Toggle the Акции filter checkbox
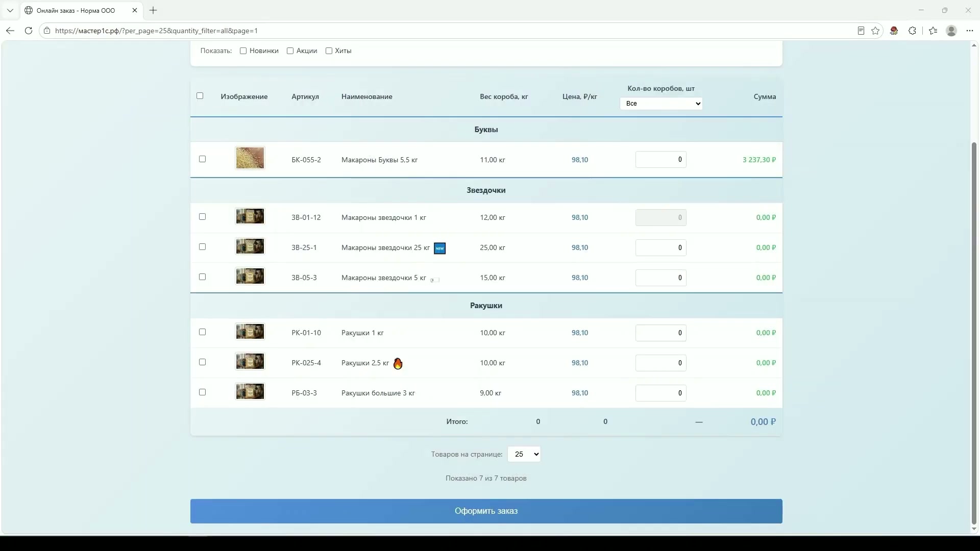The height and width of the screenshot is (551, 980). (x=290, y=51)
